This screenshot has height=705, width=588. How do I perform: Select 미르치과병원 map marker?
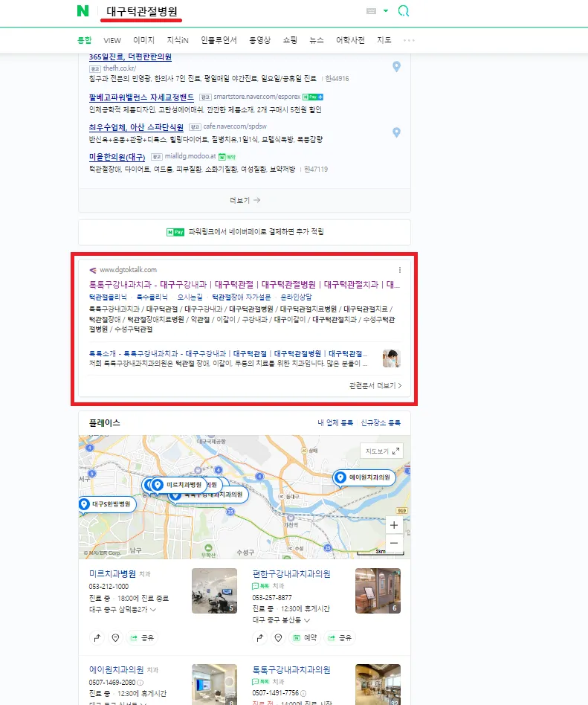tap(179, 485)
